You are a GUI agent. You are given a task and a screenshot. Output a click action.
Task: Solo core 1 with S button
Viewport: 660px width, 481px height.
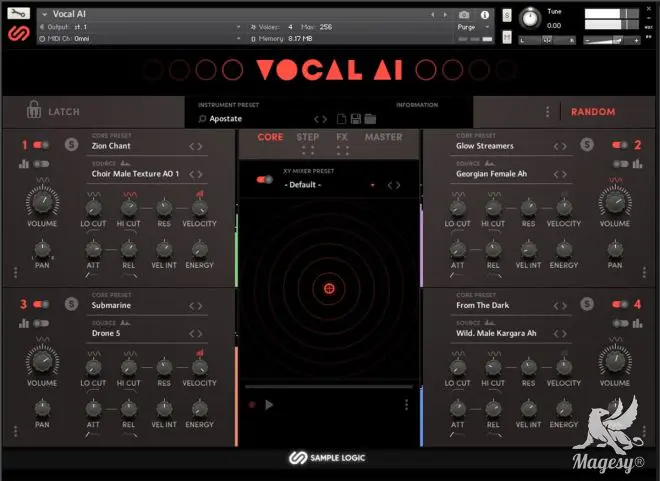point(72,145)
